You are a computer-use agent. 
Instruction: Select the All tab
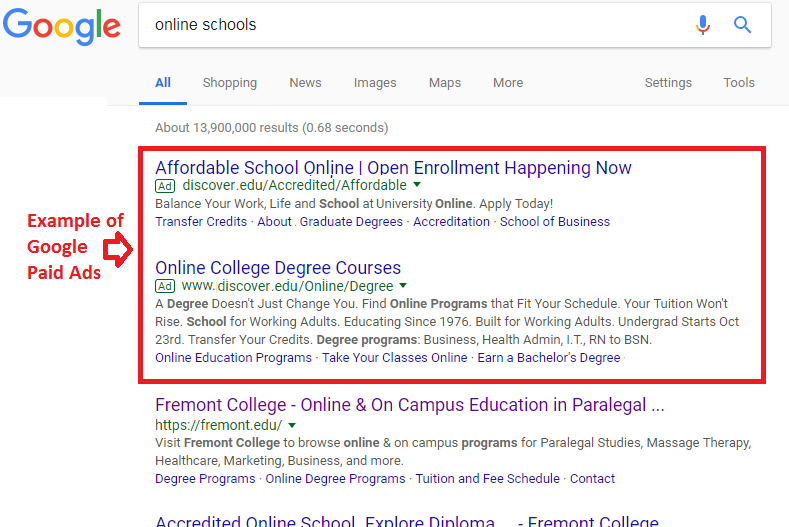(x=163, y=83)
